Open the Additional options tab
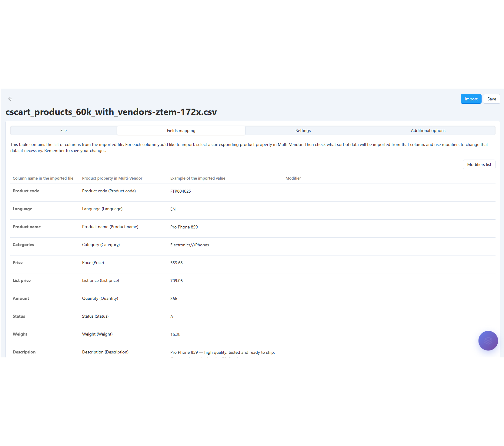Image resolution: width=504 pixels, height=446 pixels. (x=428, y=130)
